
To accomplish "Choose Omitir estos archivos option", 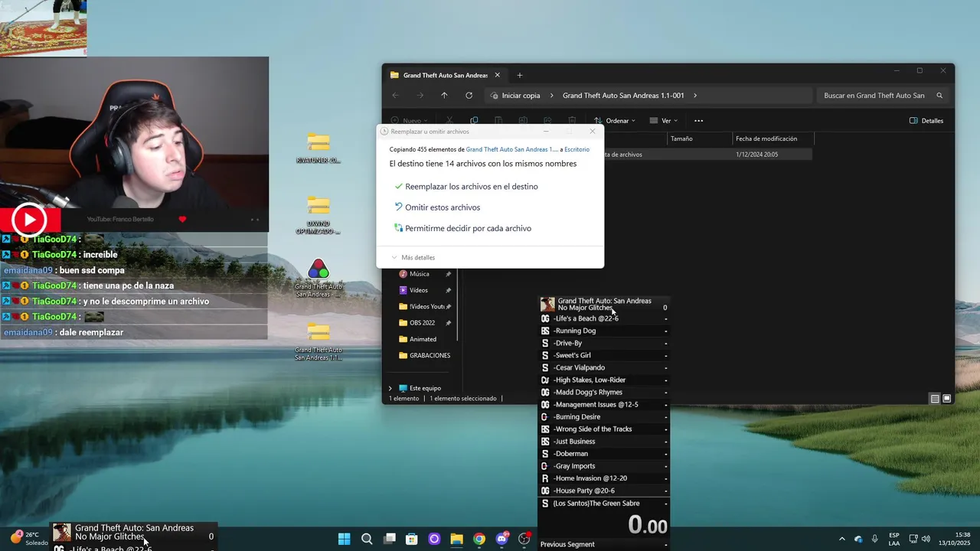I will coord(437,207).
